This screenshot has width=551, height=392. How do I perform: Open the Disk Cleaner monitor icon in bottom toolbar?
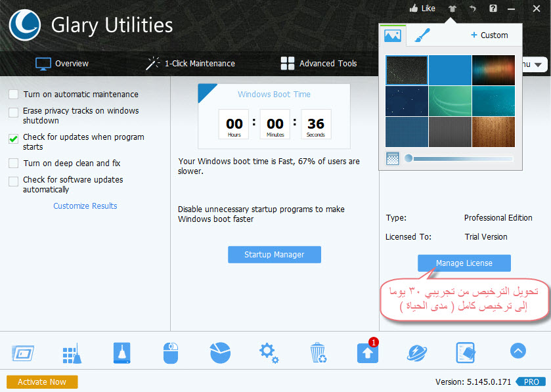[23, 353]
